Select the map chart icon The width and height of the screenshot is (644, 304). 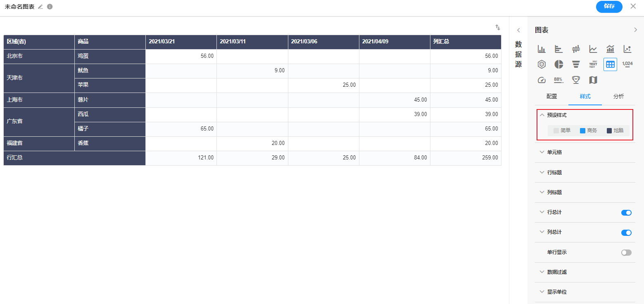(593, 80)
